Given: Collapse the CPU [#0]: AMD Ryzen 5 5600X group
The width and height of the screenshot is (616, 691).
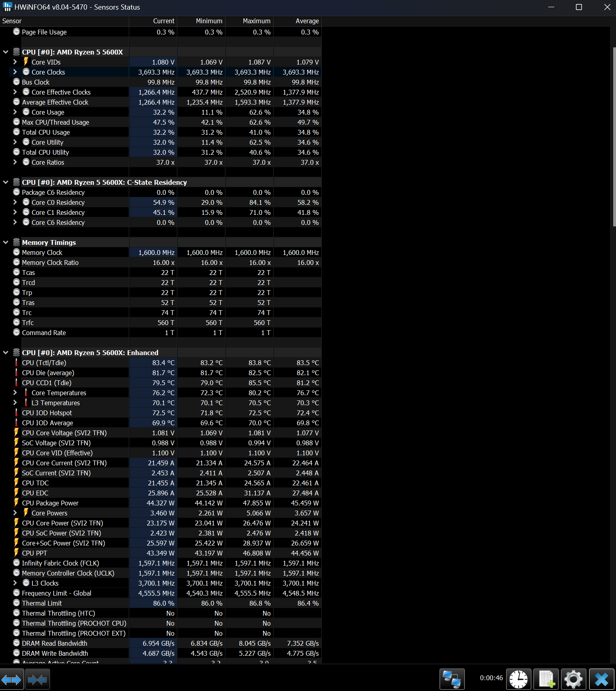Looking at the screenshot, I should point(6,52).
